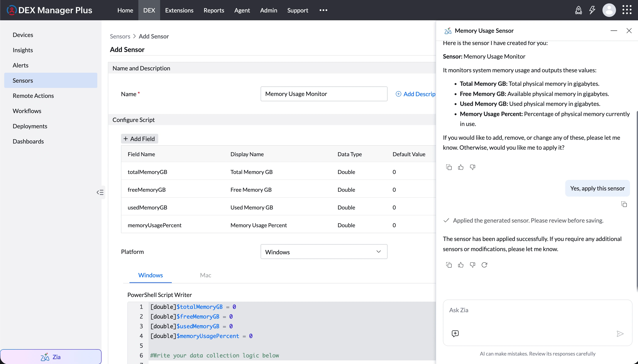
Task: Open the quick actions lightning icon
Action: coord(592,10)
